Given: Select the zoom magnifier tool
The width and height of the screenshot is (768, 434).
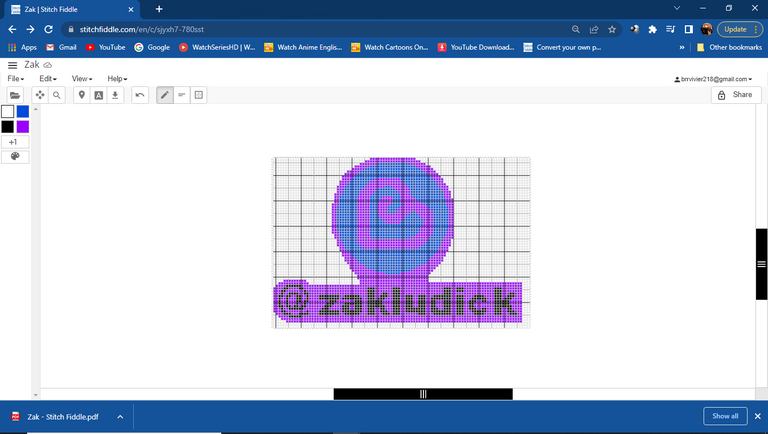Looking at the screenshot, I should [57, 95].
